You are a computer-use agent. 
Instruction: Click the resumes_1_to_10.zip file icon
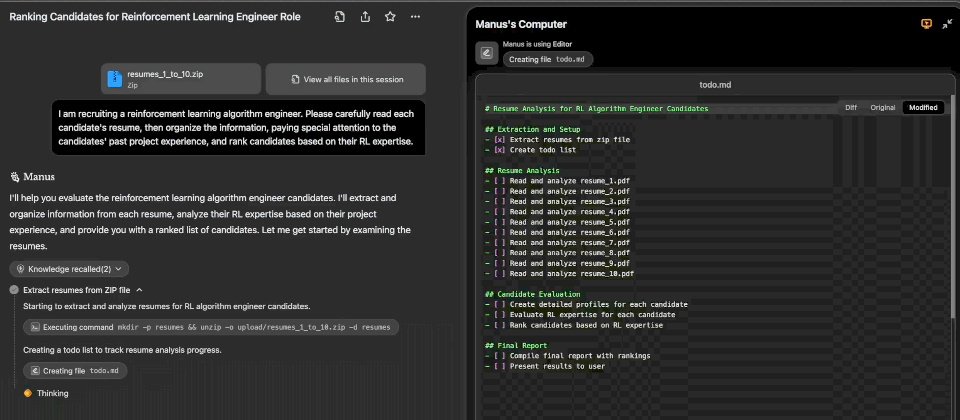click(115, 79)
